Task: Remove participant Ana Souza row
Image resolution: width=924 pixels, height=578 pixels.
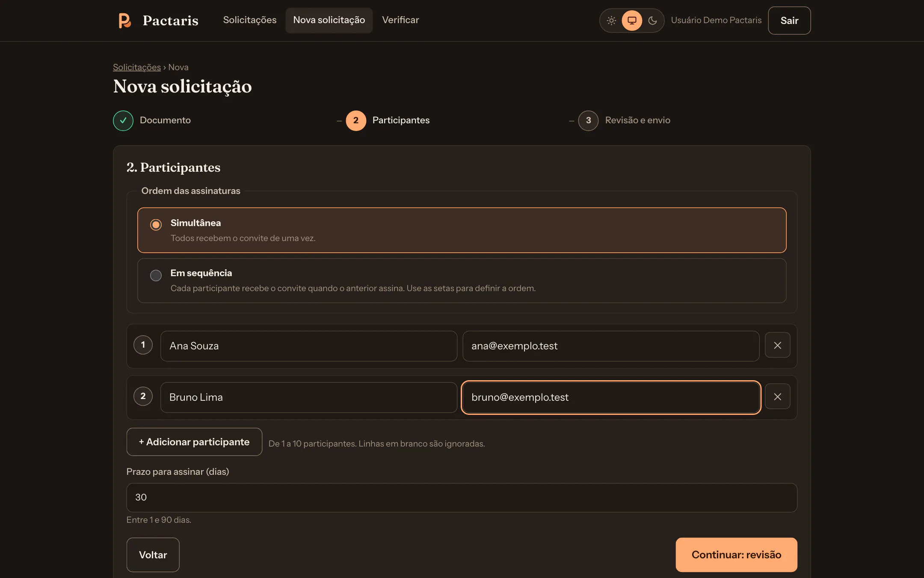Action: pos(777,345)
